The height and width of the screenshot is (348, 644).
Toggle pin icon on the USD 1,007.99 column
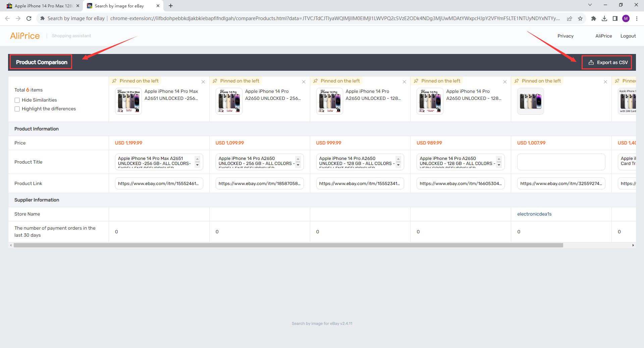pos(517,81)
